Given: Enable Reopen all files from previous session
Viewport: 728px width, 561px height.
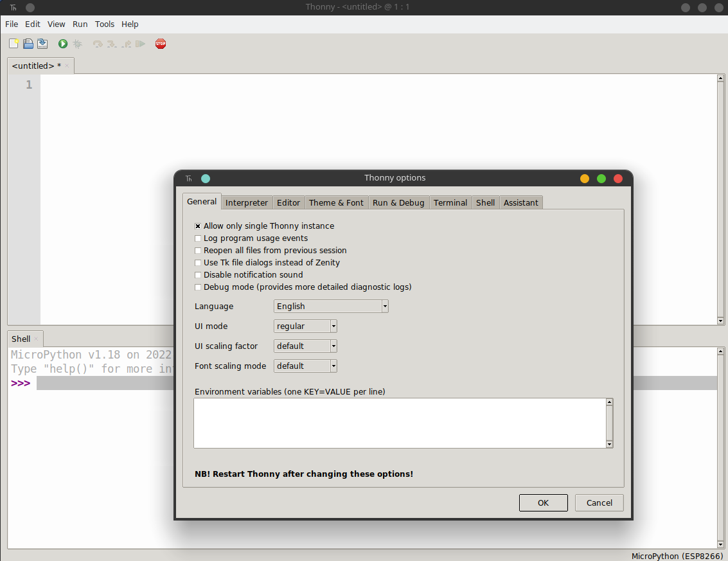Looking at the screenshot, I should click(198, 251).
